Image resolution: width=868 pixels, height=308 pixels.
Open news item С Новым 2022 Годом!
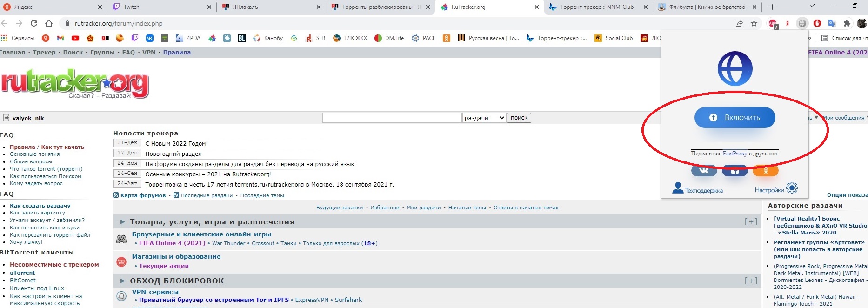(176, 143)
